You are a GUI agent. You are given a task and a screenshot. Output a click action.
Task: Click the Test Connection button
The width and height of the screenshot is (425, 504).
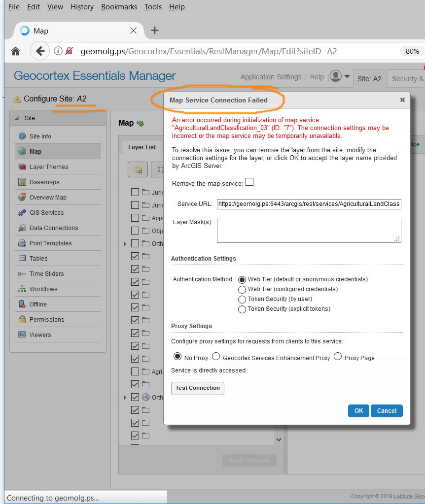point(198,388)
